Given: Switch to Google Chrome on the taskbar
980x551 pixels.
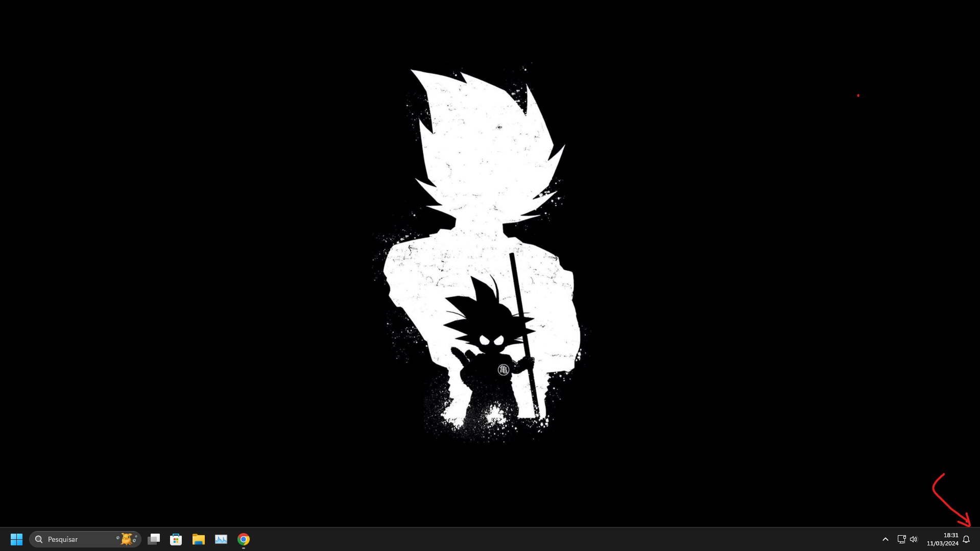Looking at the screenshot, I should coord(244,539).
